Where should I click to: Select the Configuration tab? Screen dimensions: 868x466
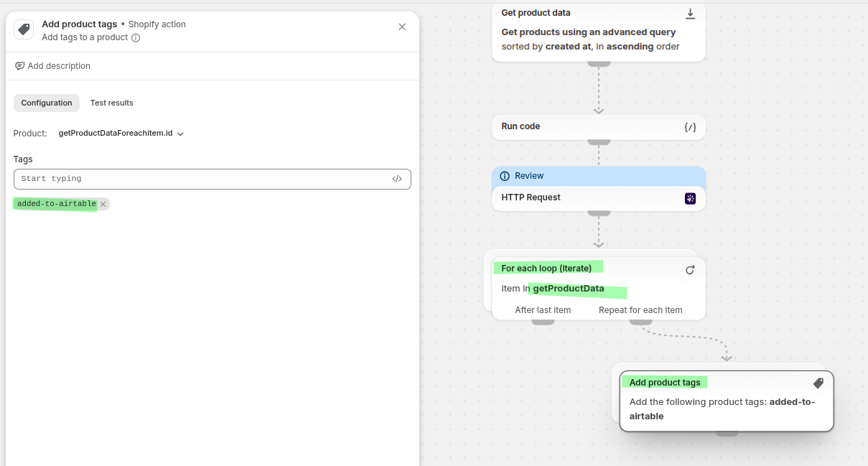(x=47, y=103)
